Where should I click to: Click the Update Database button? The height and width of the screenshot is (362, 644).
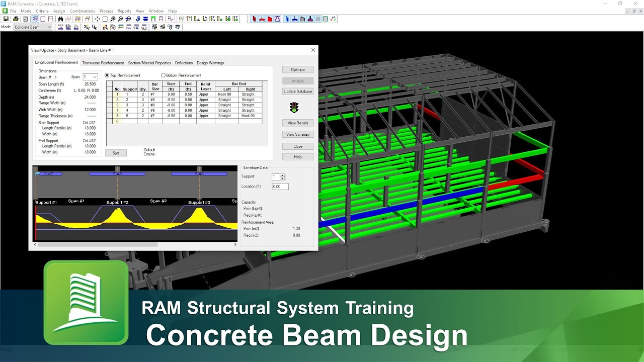point(298,92)
